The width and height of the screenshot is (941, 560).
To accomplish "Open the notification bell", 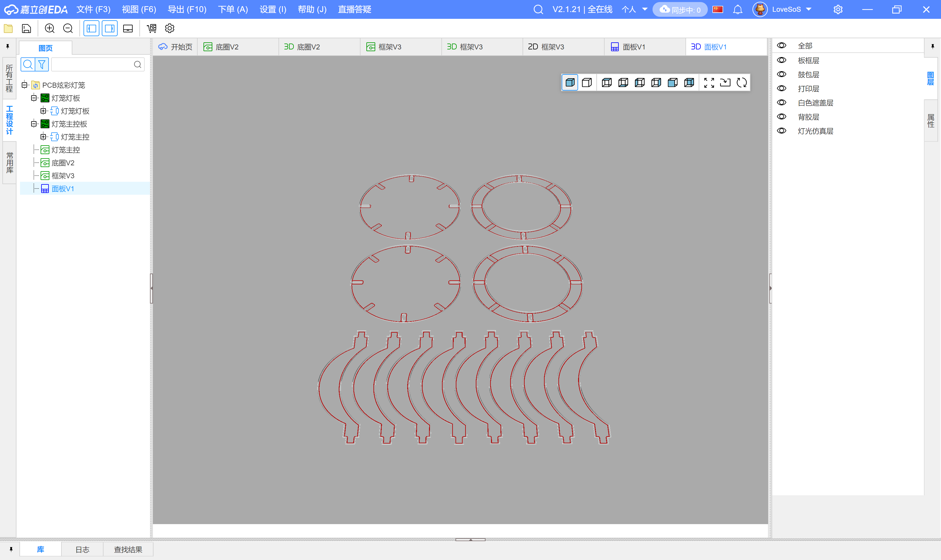I will (x=738, y=9).
